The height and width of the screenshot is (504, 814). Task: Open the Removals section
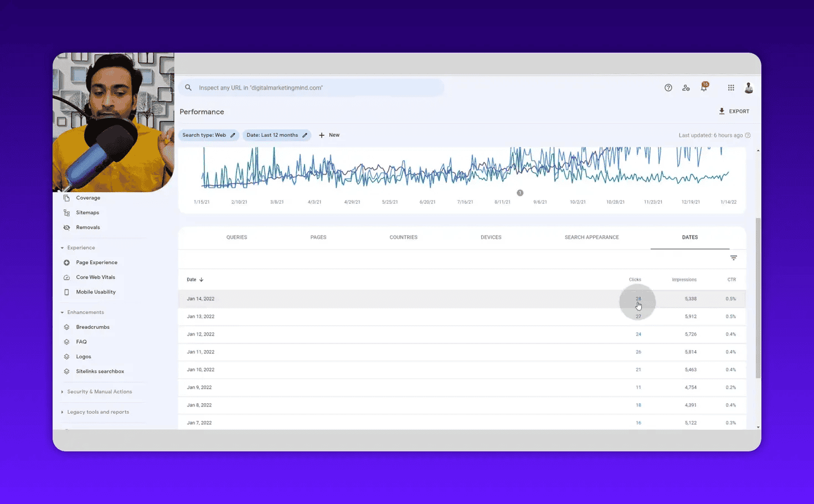[x=87, y=227]
